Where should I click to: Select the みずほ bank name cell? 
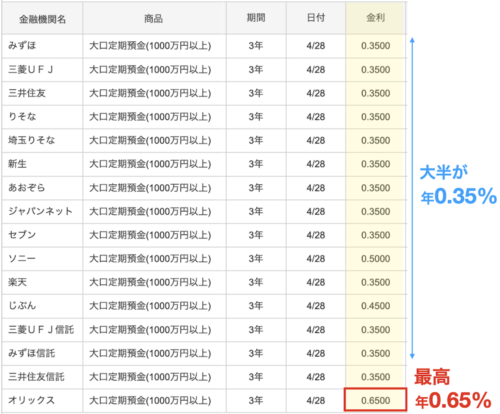pos(42,46)
